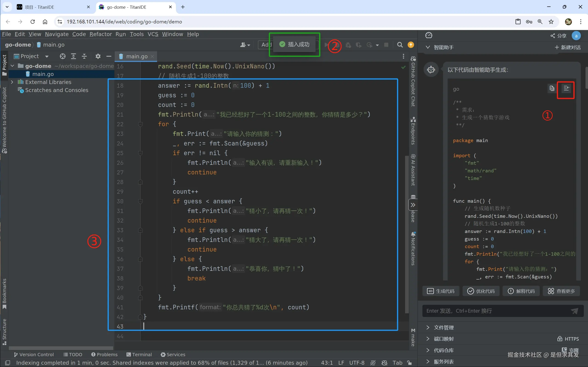The image size is (588, 367).
Task: Click the insert code icon in assistant
Action: pyautogui.click(x=566, y=89)
